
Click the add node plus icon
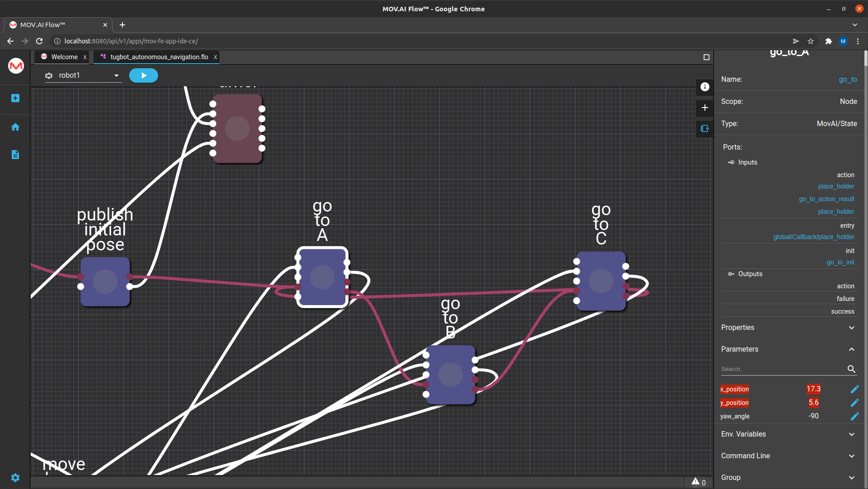pos(705,108)
